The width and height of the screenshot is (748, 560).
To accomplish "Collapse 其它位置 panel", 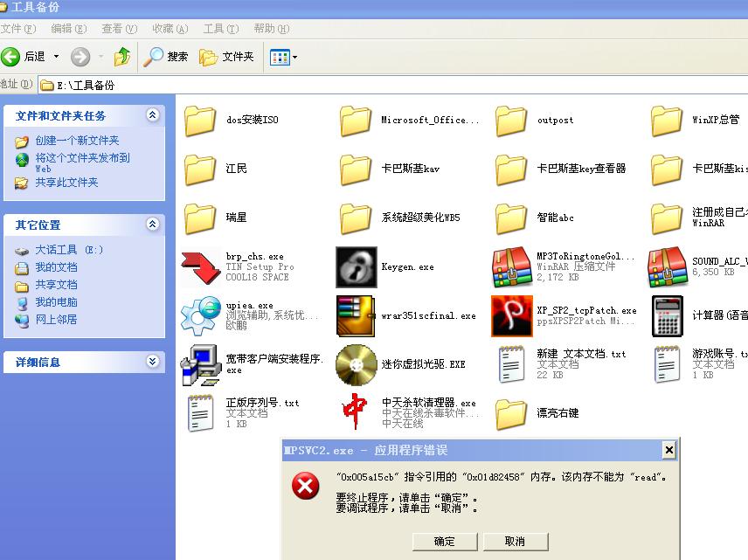I will pos(153,225).
